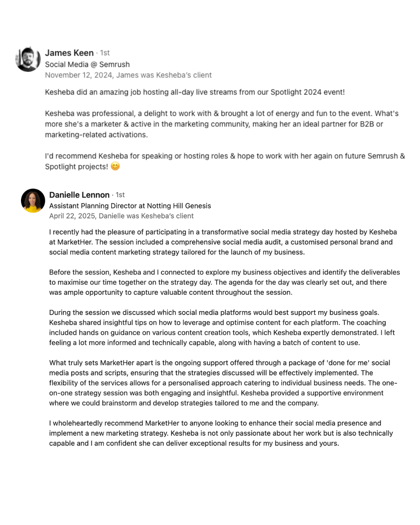Click the paragraph starting I wholeheartedly recommend MarketHer
420x525 pixels.
click(221, 433)
